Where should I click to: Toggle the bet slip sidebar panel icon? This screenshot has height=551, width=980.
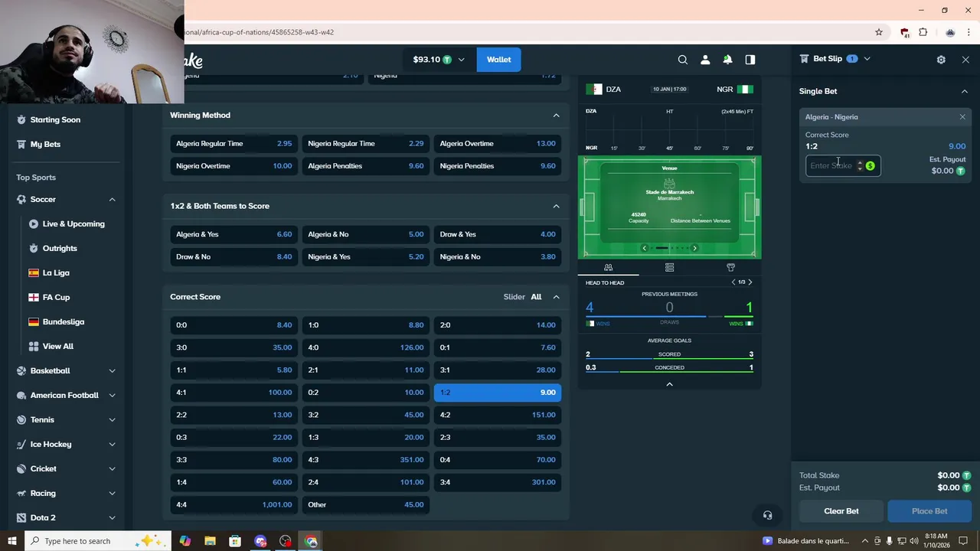[750, 60]
